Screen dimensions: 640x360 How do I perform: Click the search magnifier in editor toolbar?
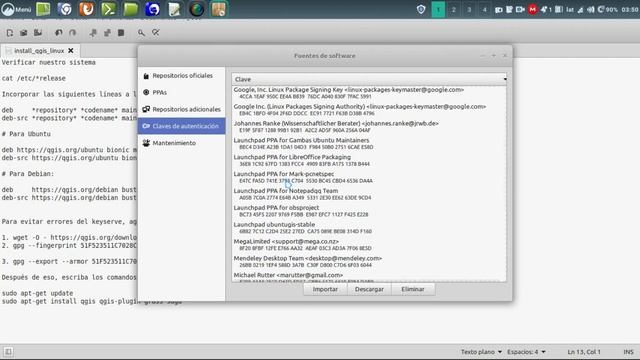[141, 33]
